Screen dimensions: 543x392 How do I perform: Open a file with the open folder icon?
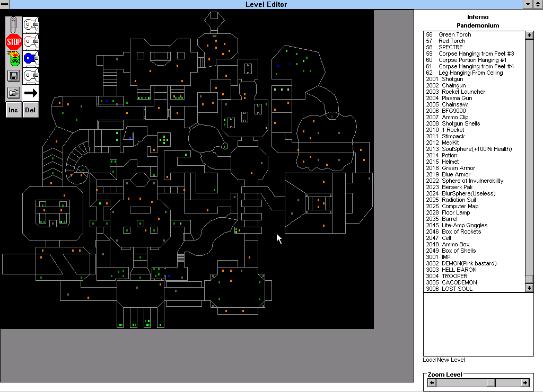tap(14, 93)
